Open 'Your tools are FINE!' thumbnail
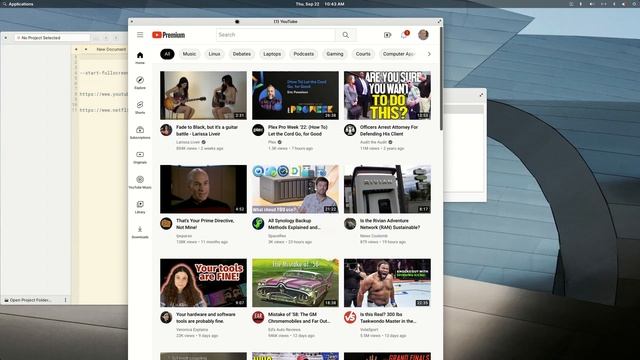The height and width of the screenshot is (360, 640). coord(203,282)
